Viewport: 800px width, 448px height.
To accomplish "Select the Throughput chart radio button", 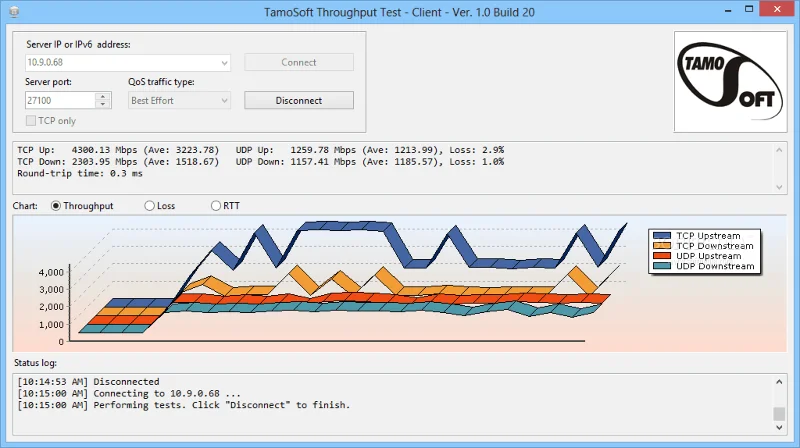I will pyautogui.click(x=56, y=206).
